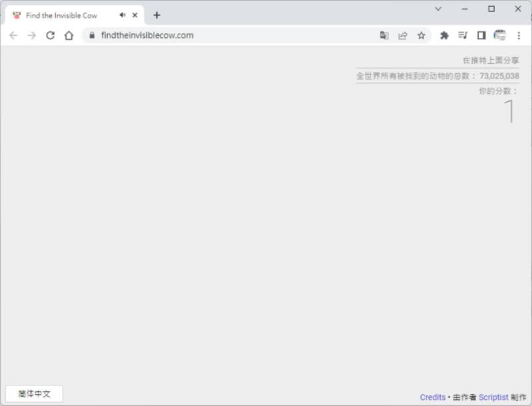This screenshot has width=532, height=406.
Task: Minimize the browser window
Action: 465,9
